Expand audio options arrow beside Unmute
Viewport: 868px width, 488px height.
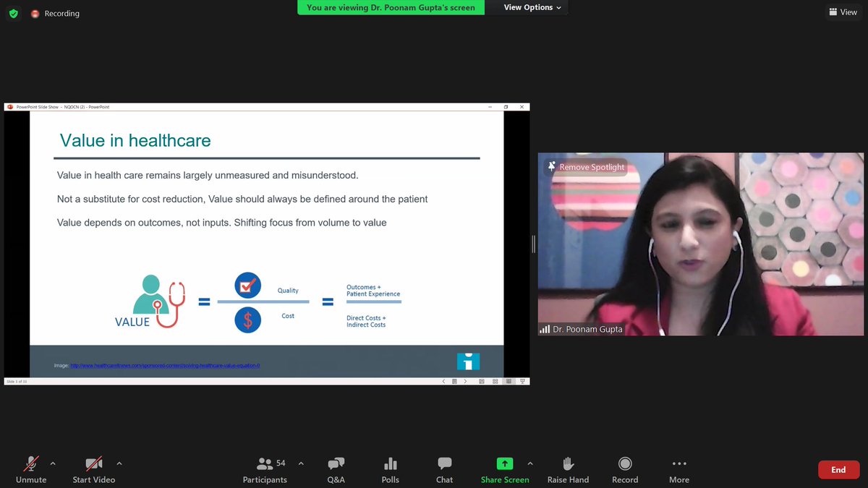(x=53, y=463)
